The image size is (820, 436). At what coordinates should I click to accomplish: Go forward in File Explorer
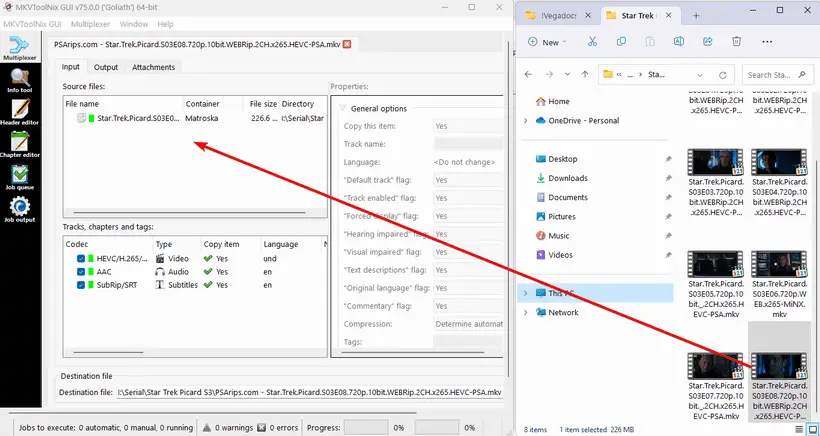[549, 75]
